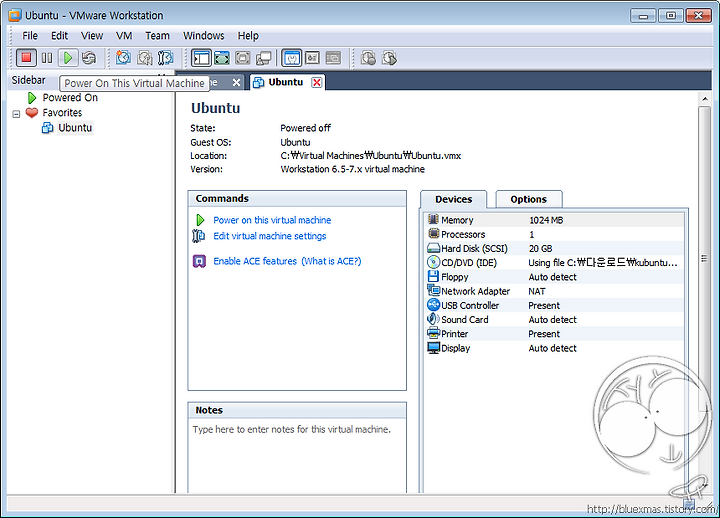Image resolution: width=720 pixels, height=518 pixels.
Task: Click the (What is ACE?) link
Action: point(331,261)
